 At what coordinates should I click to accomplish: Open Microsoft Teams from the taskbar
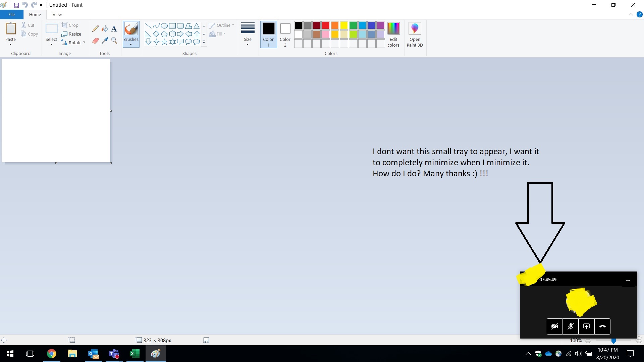click(x=114, y=354)
